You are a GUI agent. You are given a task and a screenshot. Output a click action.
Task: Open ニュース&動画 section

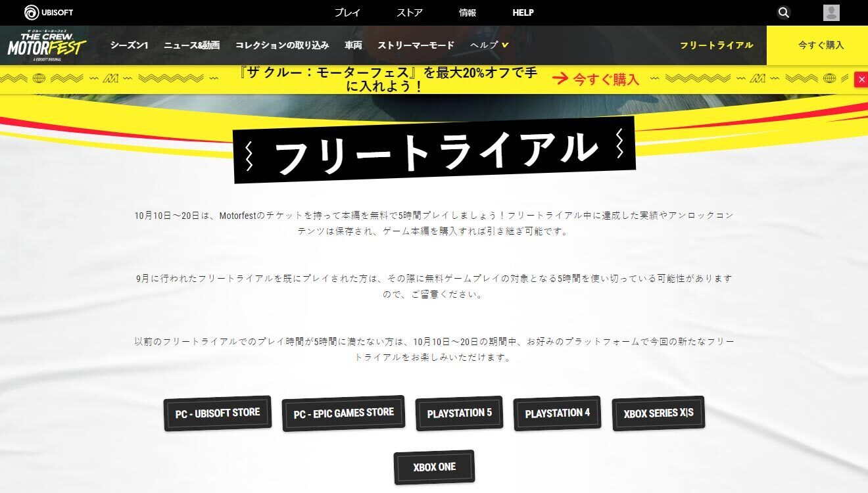tap(191, 45)
